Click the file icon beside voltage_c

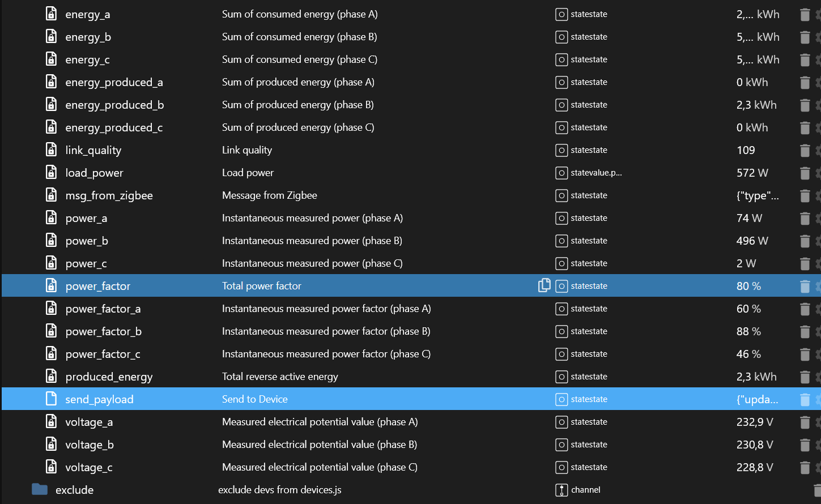[x=51, y=467]
